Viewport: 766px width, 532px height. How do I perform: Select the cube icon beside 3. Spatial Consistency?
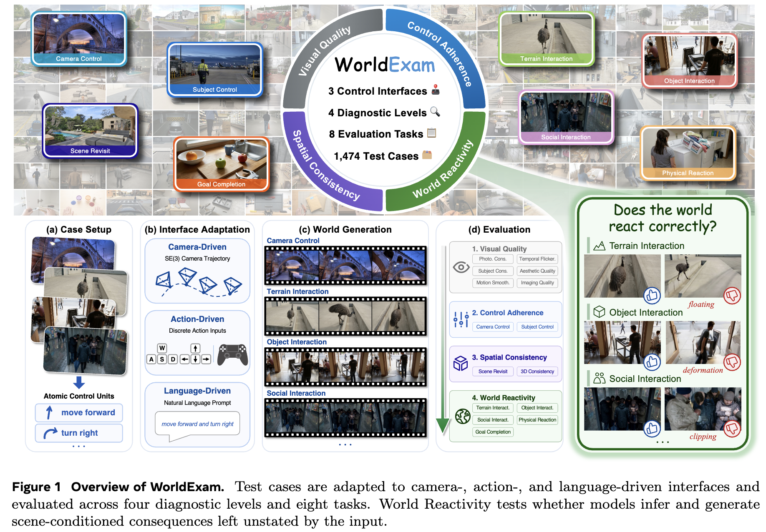point(461,364)
